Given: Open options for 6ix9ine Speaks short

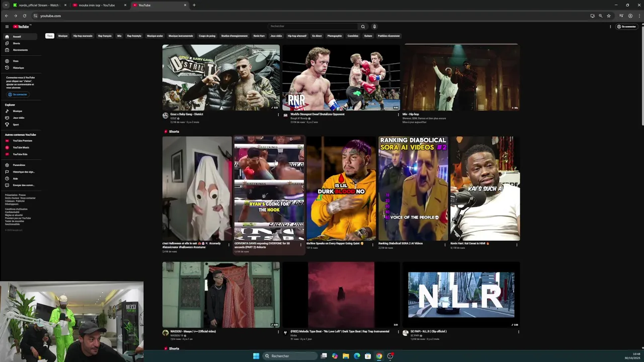Looking at the screenshot, I should pyautogui.click(x=373, y=245).
